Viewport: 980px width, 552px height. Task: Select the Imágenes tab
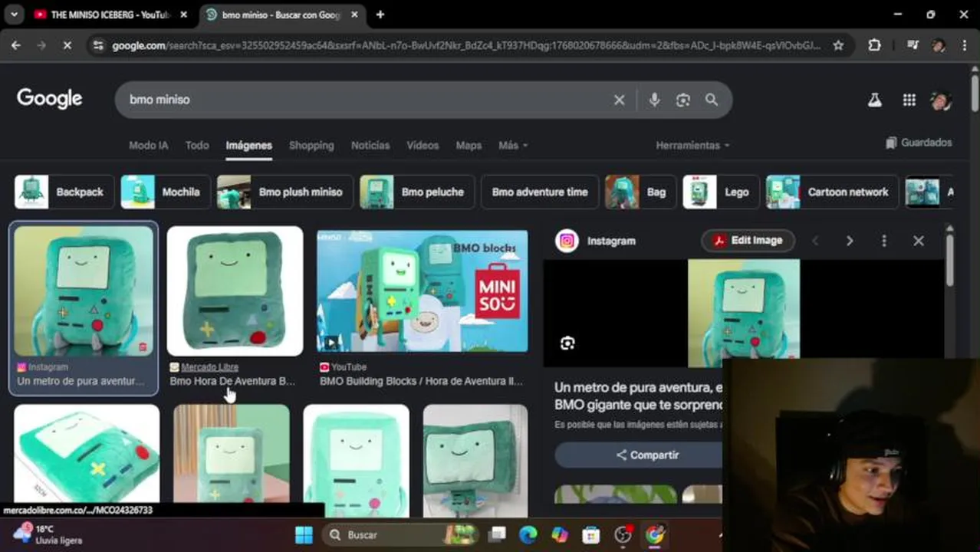pyautogui.click(x=248, y=145)
